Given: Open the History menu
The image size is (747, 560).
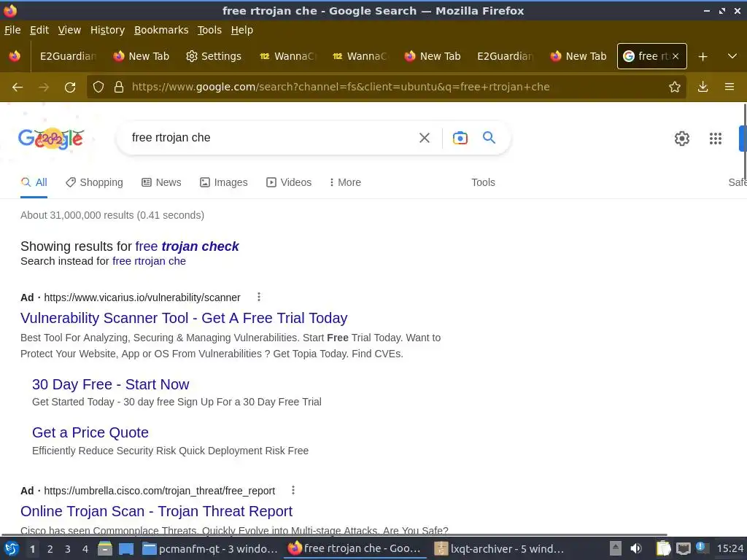Looking at the screenshot, I should (x=108, y=30).
